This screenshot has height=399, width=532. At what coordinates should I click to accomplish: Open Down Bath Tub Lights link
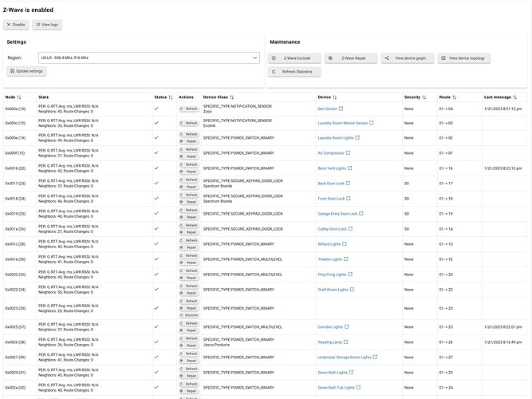coord(337,388)
